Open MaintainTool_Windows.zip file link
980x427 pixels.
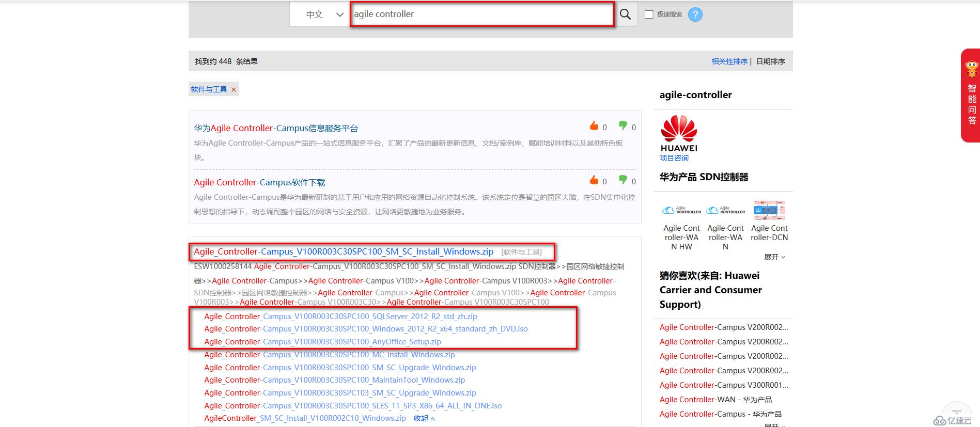334,380
